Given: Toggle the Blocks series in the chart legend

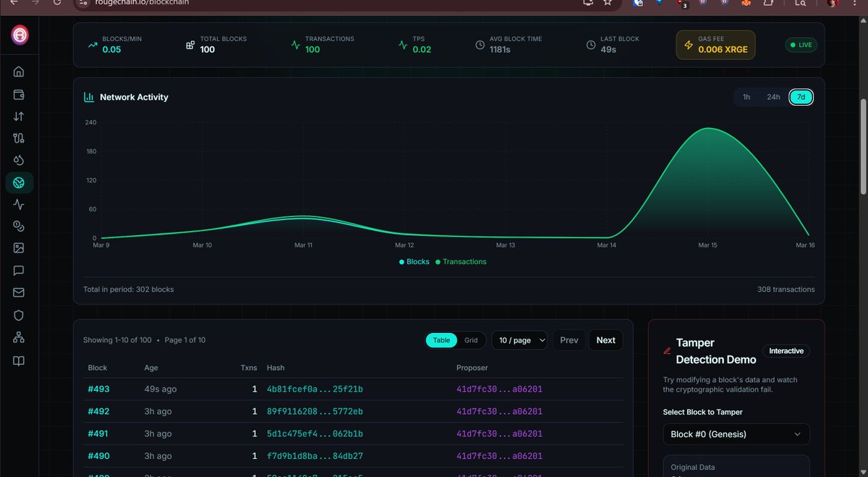Looking at the screenshot, I should point(414,261).
